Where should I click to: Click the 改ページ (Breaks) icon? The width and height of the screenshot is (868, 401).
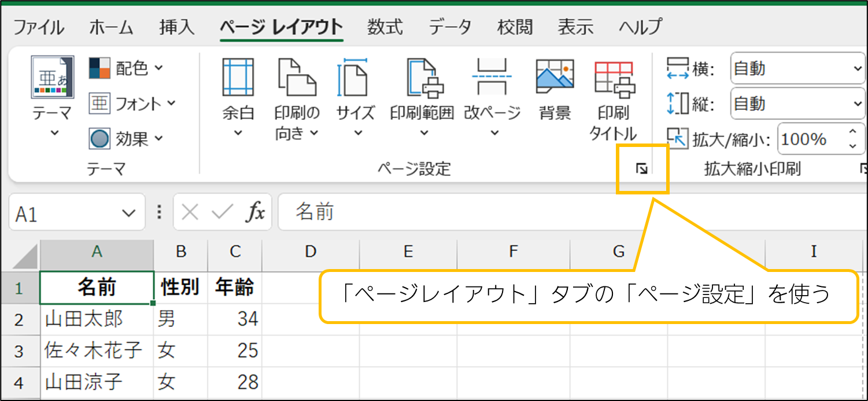(492, 78)
